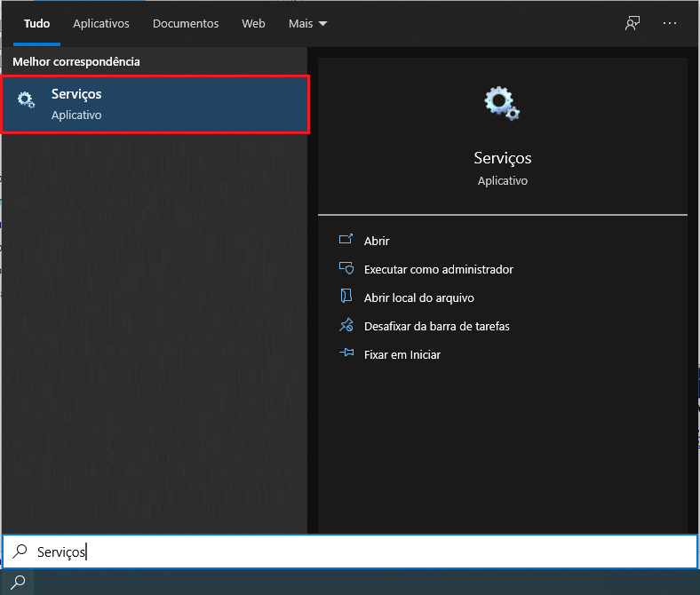Click the shield icon for running as administrador
700x595 pixels.
[x=346, y=269]
